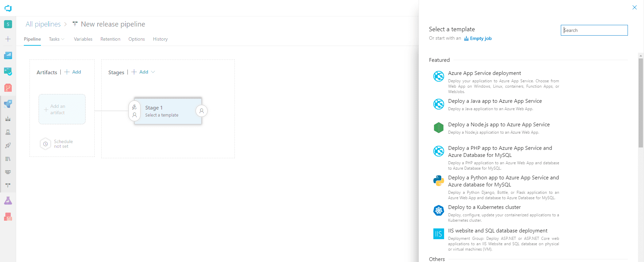Screen dimensions: 644x262
Task: Open post-deployment conditions on Stage 1
Action: click(x=202, y=111)
